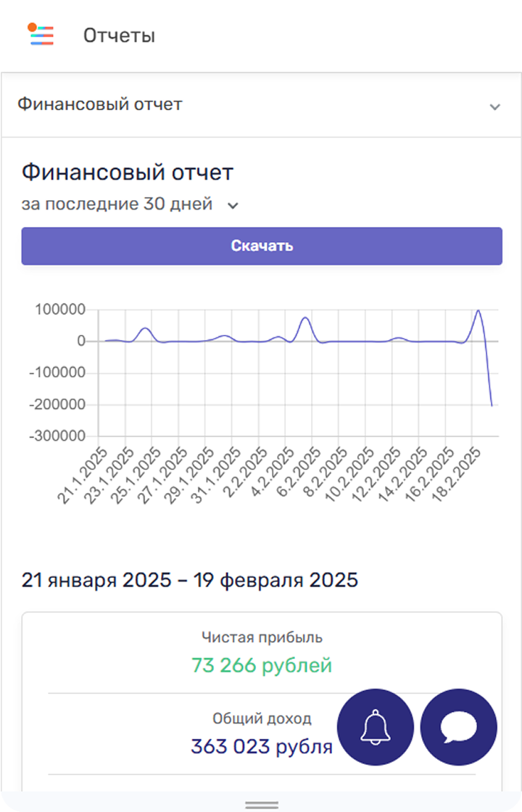Click the total income value 363 023 рубля
The image size is (522, 812).
[262, 746]
